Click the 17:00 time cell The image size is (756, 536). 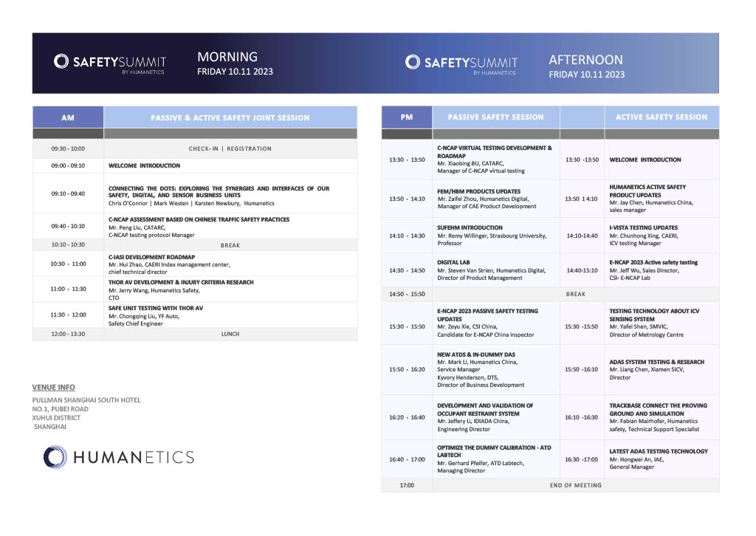click(x=407, y=485)
